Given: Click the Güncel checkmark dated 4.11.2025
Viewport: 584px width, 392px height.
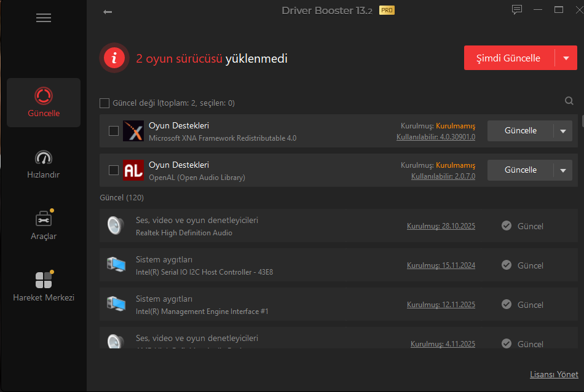Looking at the screenshot, I should click(507, 343).
